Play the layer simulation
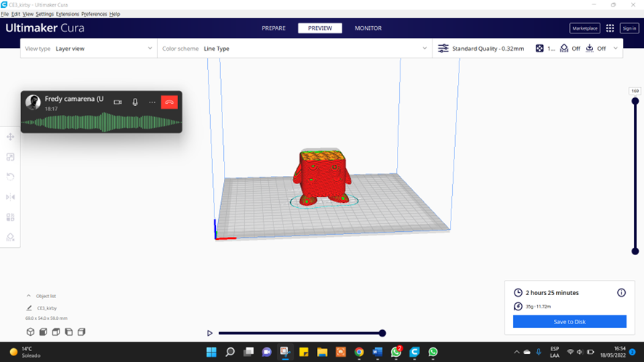This screenshot has height=362, width=644. coord(209,333)
